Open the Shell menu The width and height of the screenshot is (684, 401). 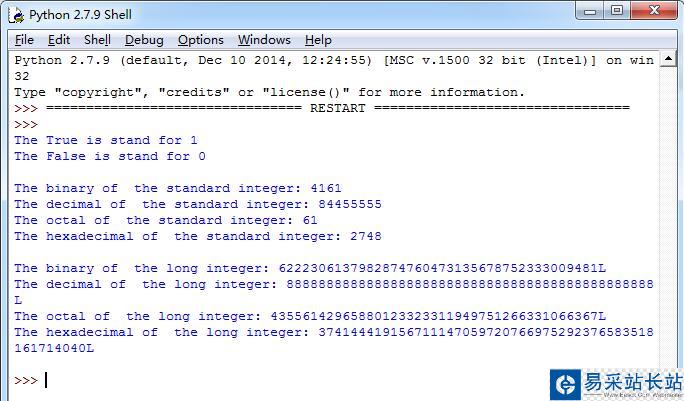point(97,40)
